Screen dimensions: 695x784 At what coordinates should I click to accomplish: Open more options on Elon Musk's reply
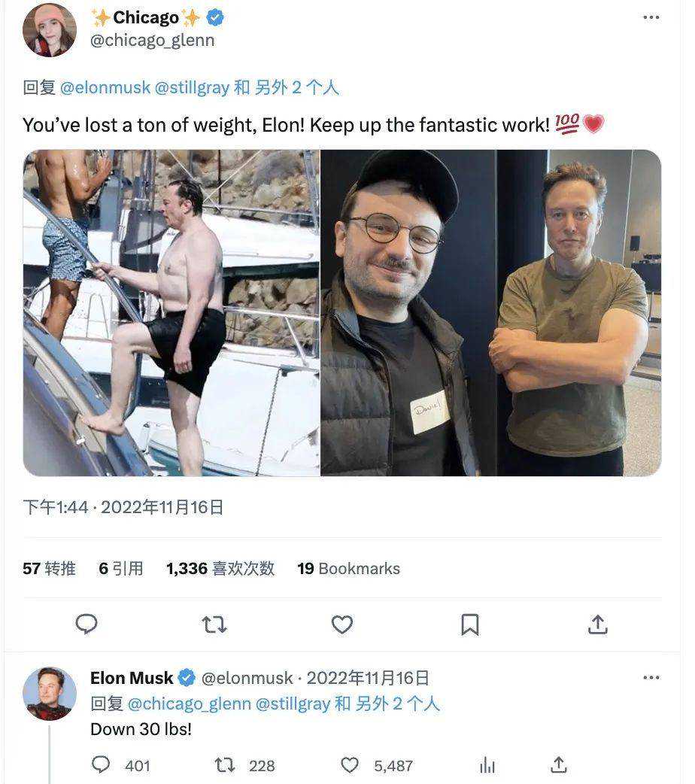point(651,678)
